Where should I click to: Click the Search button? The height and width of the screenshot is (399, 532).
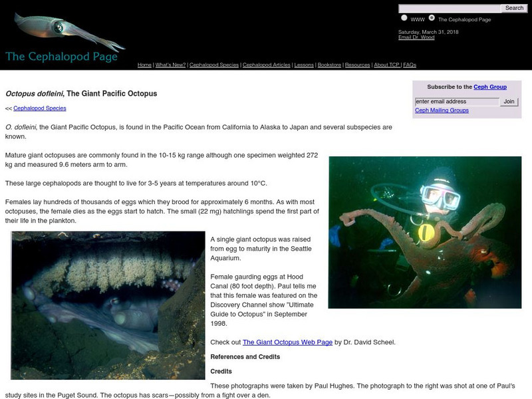[x=514, y=8]
